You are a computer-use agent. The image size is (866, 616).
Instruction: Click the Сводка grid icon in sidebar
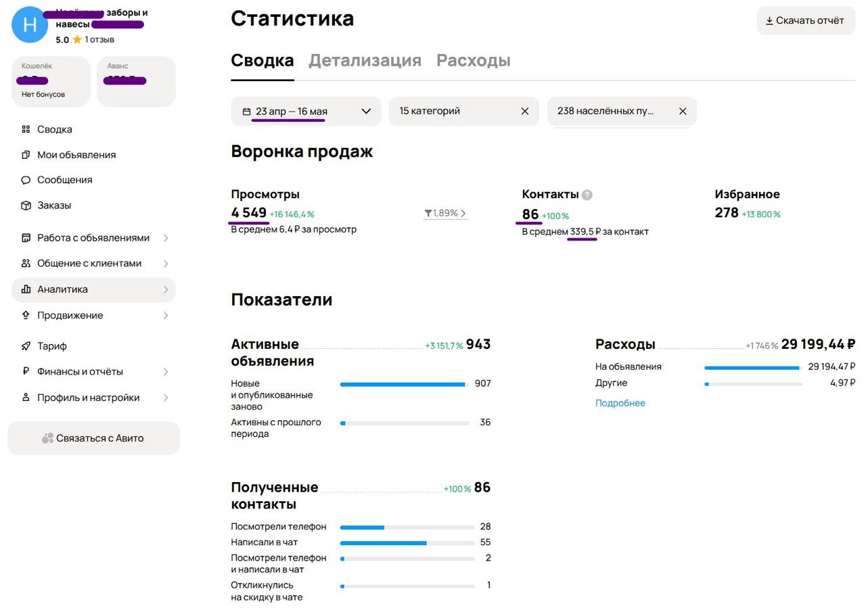tap(26, 129)
